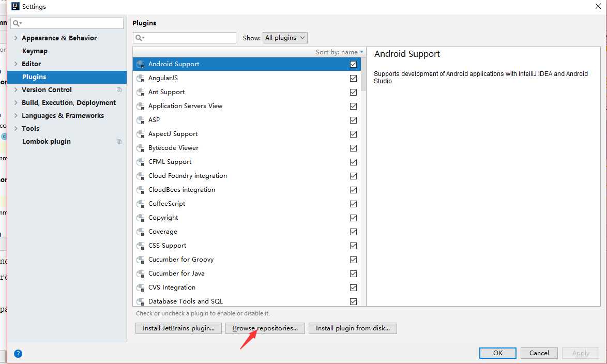Disable the CSS Support checkbox
The image size is (607, 364).
[354, 246]
